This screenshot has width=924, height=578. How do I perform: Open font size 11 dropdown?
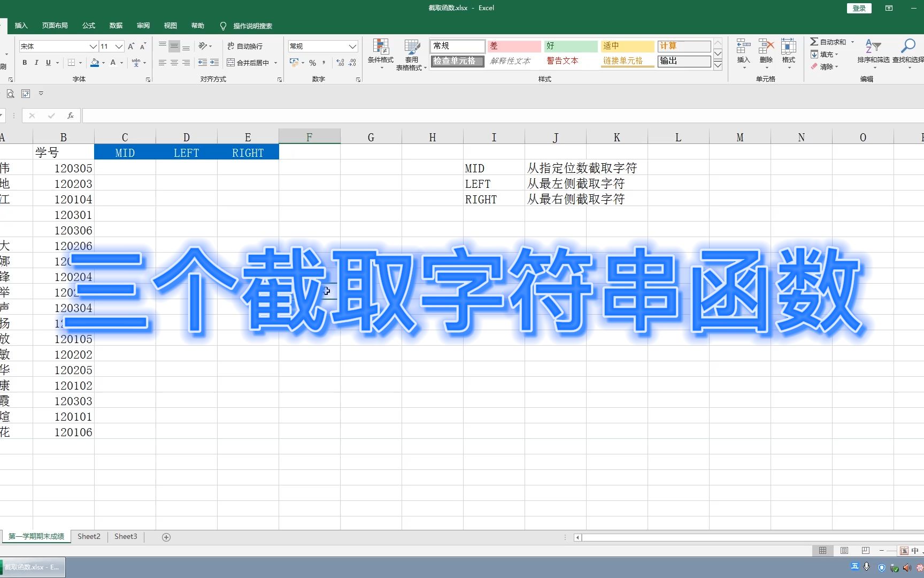(119, 47)
